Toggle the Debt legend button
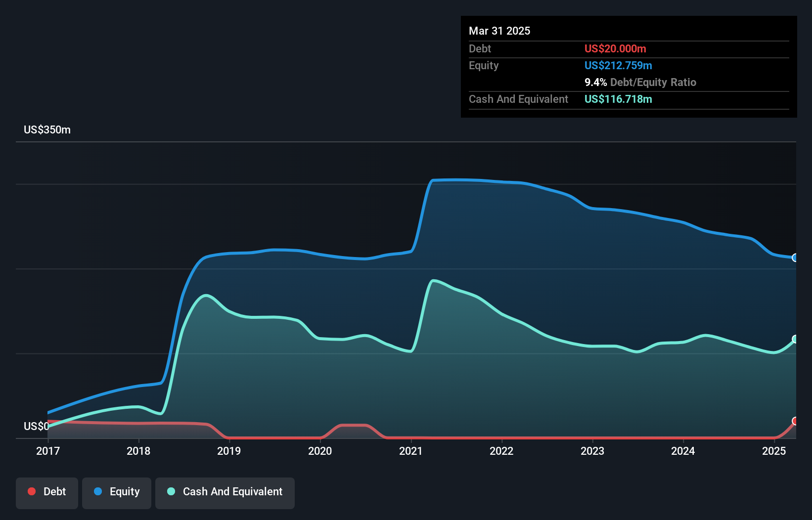 point(47,493)
